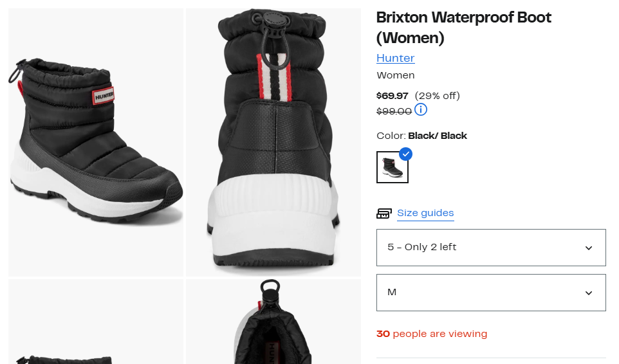The height and width of the screenshot is (364, 619).
Task: Open the top-down boot opening image
Action: (x=273, y=322)
